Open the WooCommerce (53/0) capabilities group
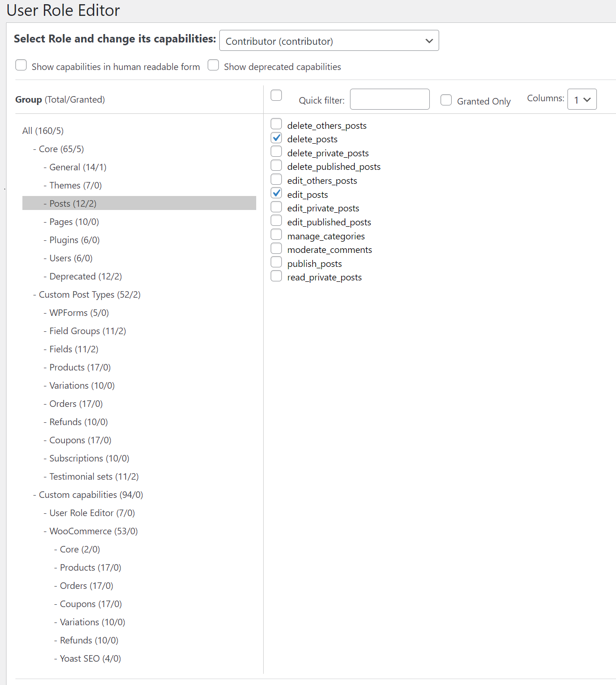 click(x=93, y=531)
